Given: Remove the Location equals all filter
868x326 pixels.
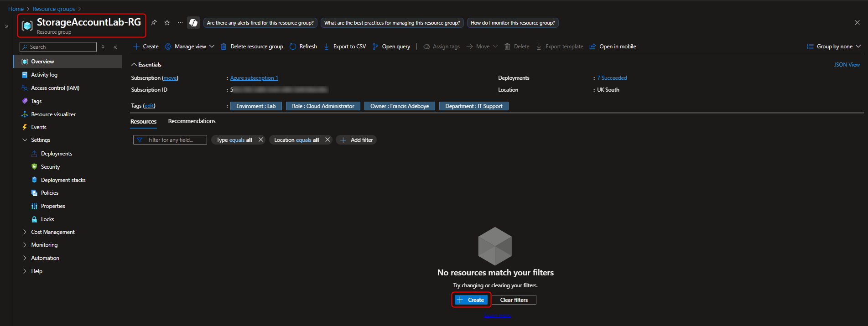Looking at the screenshot, I should click(327, 140).
